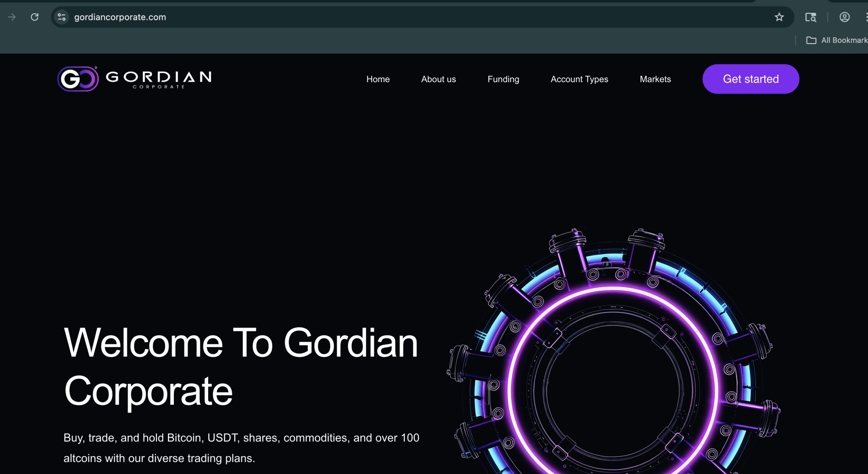Image resolution: width=868 pixels, height=474 pixels.
Task: Navigate to the Funding section
Action: [503, 79]
